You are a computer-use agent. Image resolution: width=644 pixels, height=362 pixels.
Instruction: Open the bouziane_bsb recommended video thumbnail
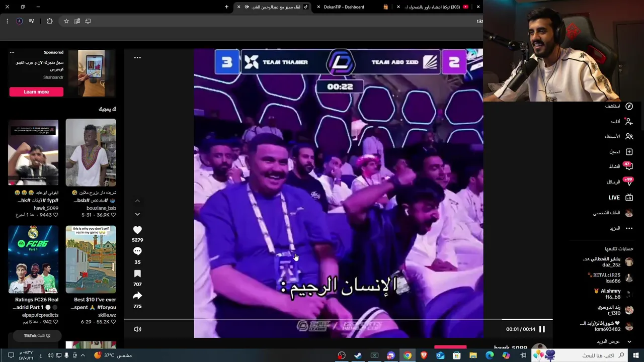pos(91,152)
